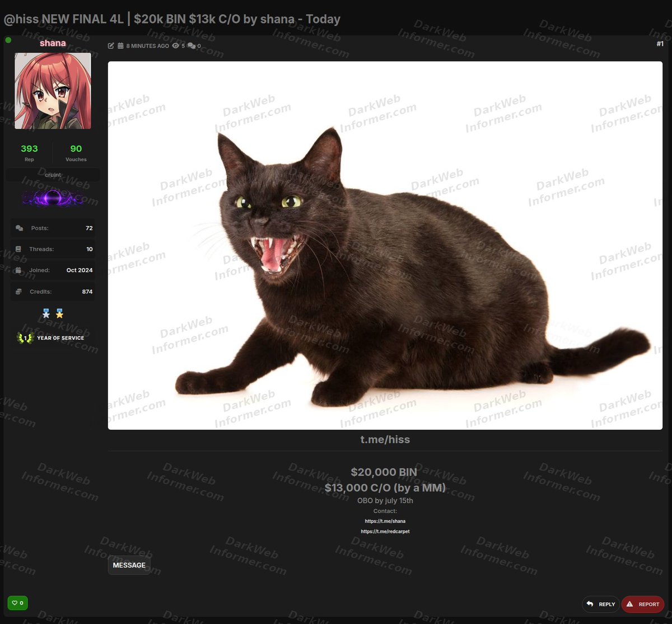The image size is (672, 624).
Task: Click the Posts count 72
Action: 89,228
